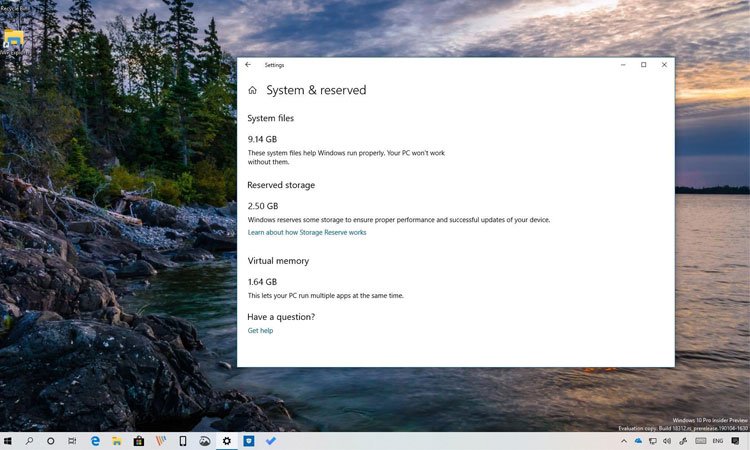Open the Action Center notifications
This screenshot has height=450, width=750.
click(x=737, y=441)
